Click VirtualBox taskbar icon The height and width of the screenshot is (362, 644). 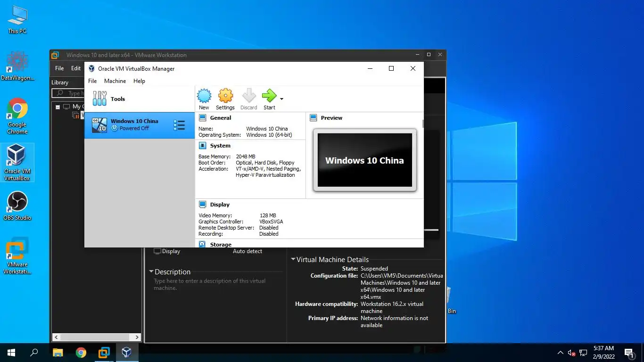coord(127,352)
